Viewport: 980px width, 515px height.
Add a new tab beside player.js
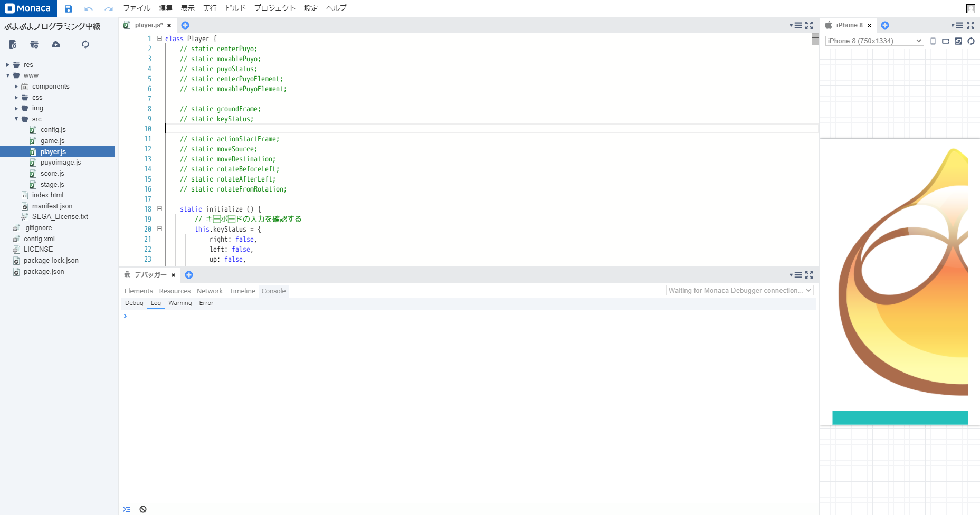click(185, 25)
